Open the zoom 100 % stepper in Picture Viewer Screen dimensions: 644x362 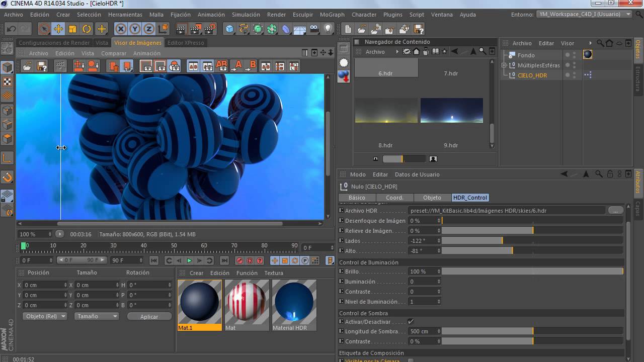50,234
